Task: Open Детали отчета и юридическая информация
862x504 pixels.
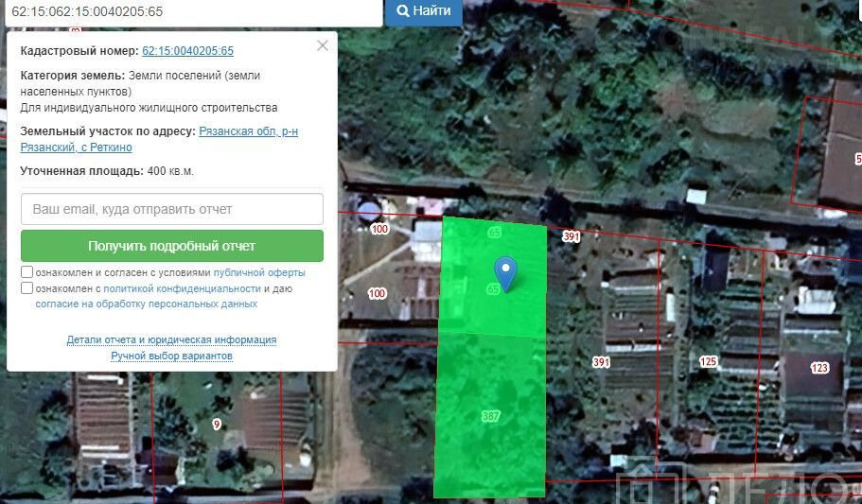Action: click(x=171, y=339)
